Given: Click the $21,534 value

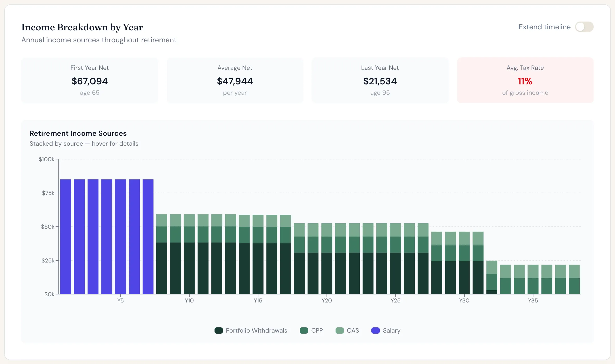Looking at the screenshot, I should point(380,81).
